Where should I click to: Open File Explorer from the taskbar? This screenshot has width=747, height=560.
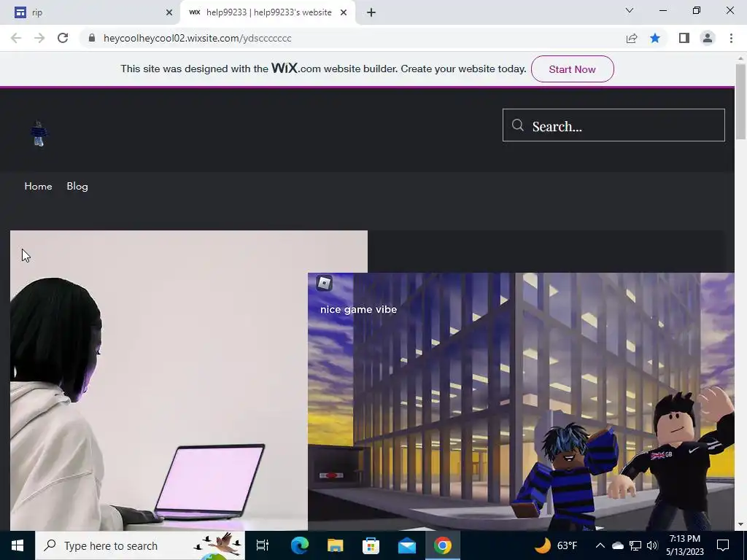[336, 545]
